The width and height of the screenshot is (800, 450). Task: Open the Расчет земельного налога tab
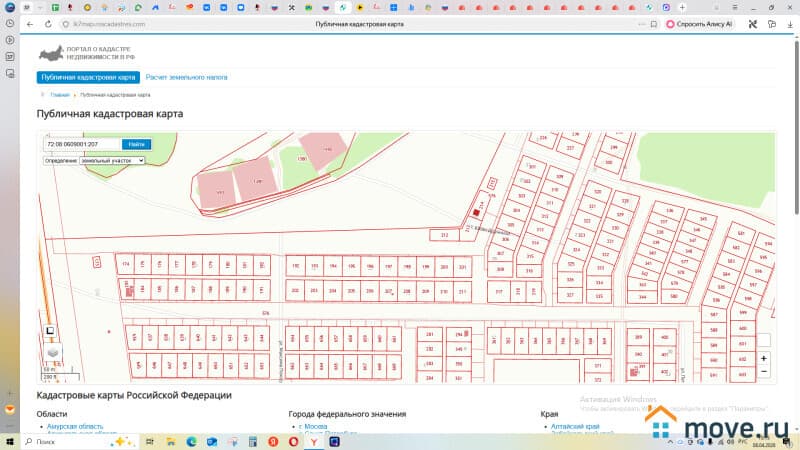coord(186,77)
